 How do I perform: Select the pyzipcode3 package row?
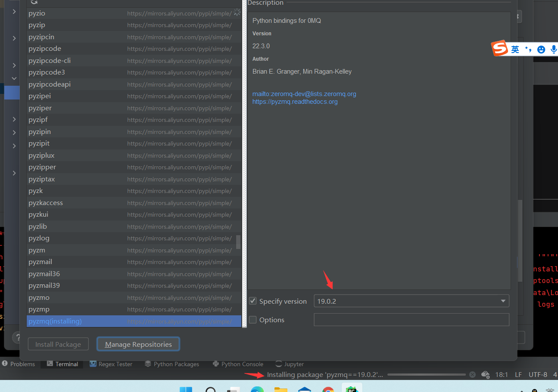[134, 72]
